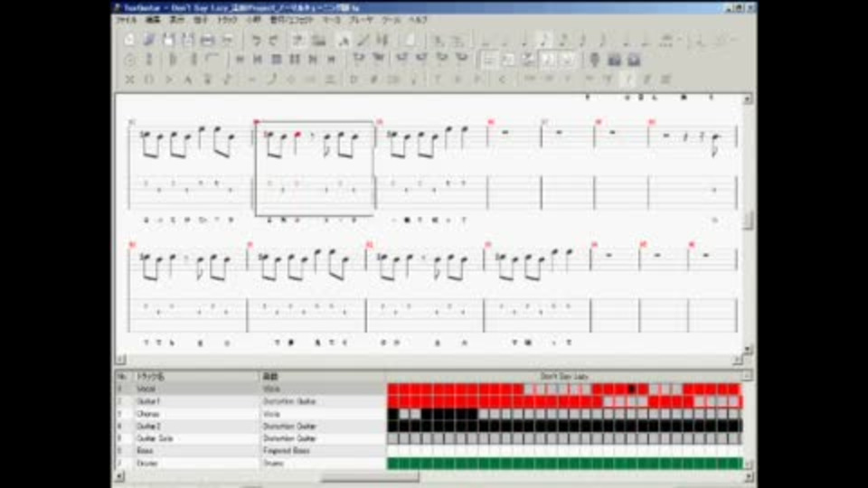The height and width of the screenshot is (488, 868).
Task: Click the dead note X icon
Action: (x=129, y=80)
